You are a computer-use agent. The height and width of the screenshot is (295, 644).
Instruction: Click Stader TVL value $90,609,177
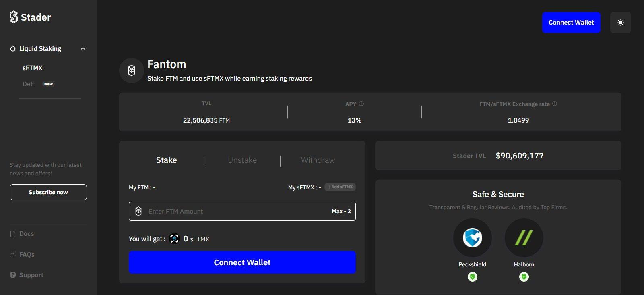(x=520, y=156)
